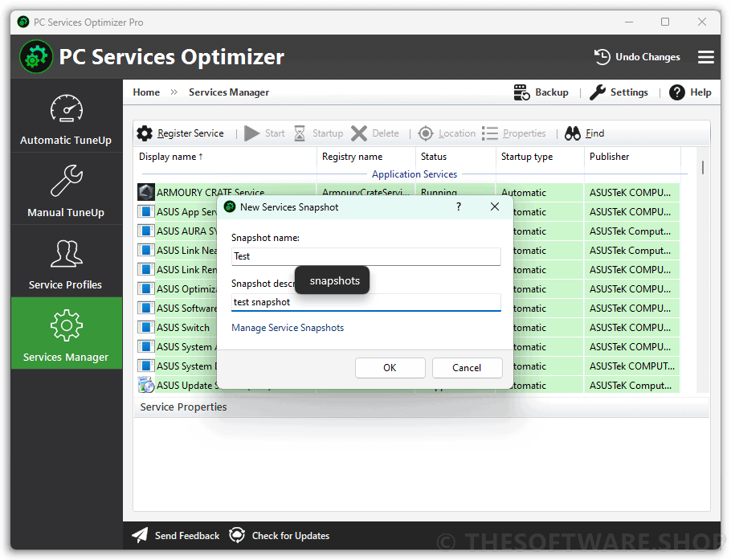Sort by Registry name column header
This screenshot has height=560, width=731.
click(x=366, y=157)
